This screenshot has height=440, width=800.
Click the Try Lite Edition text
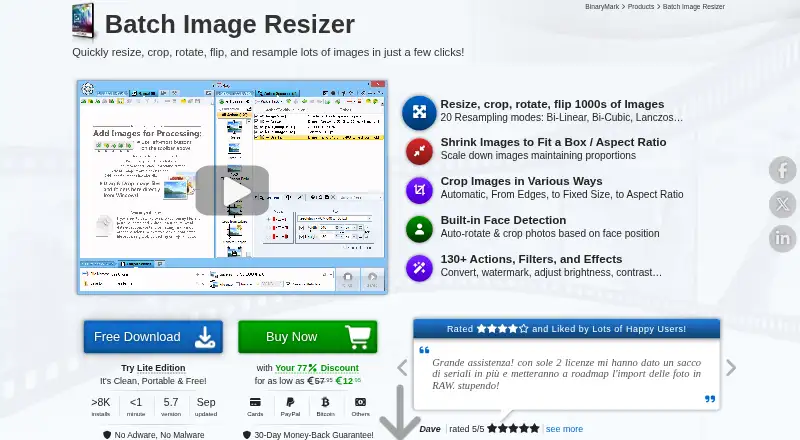tap(153, 368)
